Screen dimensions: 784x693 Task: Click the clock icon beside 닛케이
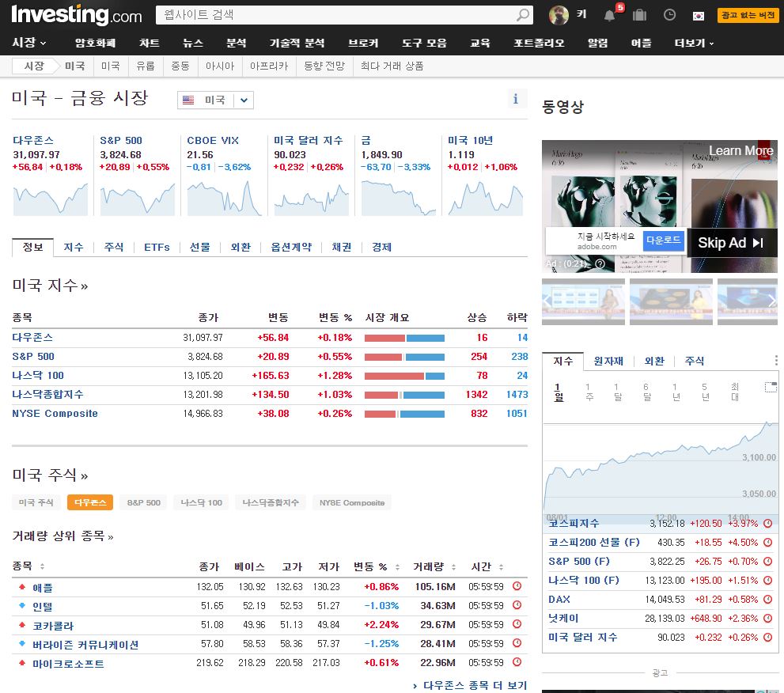coord(768,619)
